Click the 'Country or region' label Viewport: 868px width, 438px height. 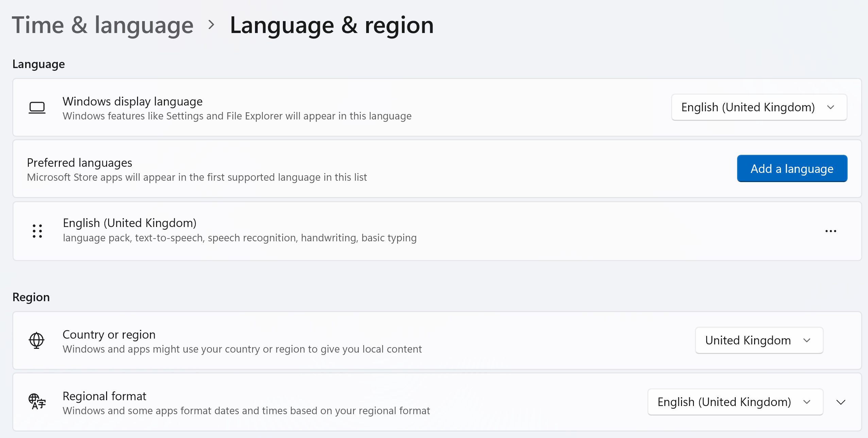109,334
